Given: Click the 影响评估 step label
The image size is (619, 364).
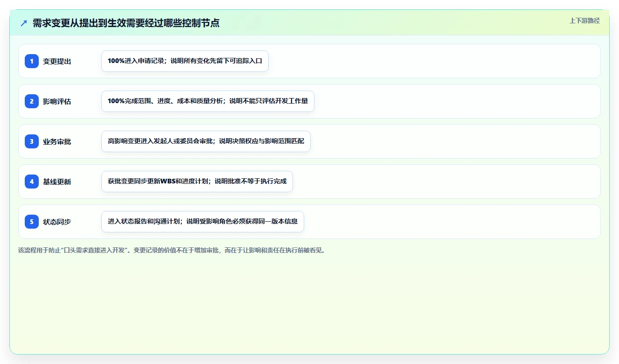Looking at the screenshot, I should point(57,101).
